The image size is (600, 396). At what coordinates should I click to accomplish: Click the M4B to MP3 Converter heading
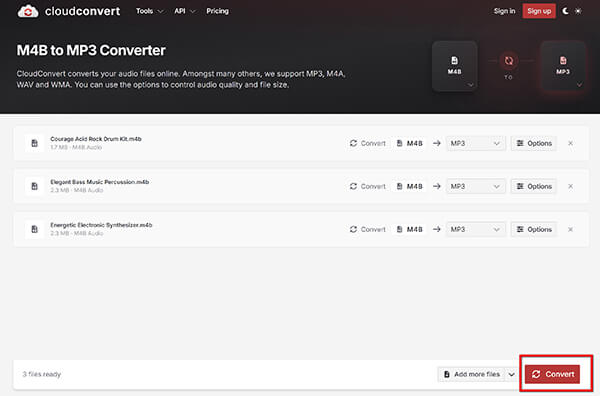(x=91, y=50)
